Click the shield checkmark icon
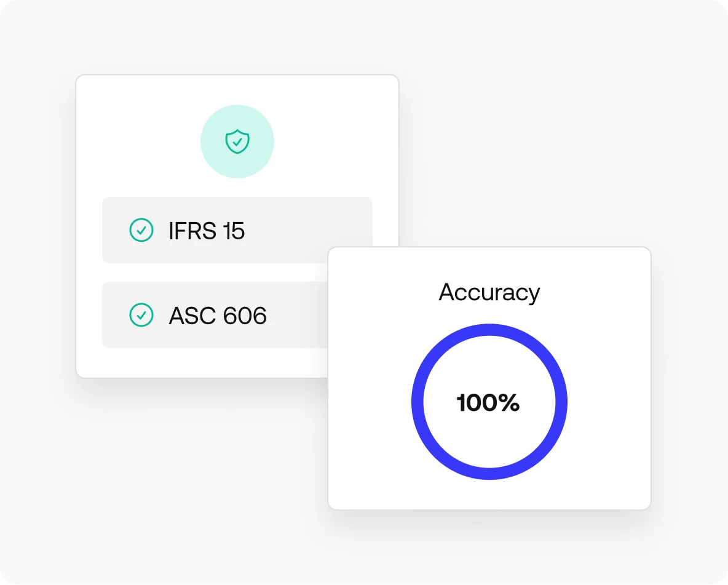Screen dimensions: 728x585 (237, 141)
